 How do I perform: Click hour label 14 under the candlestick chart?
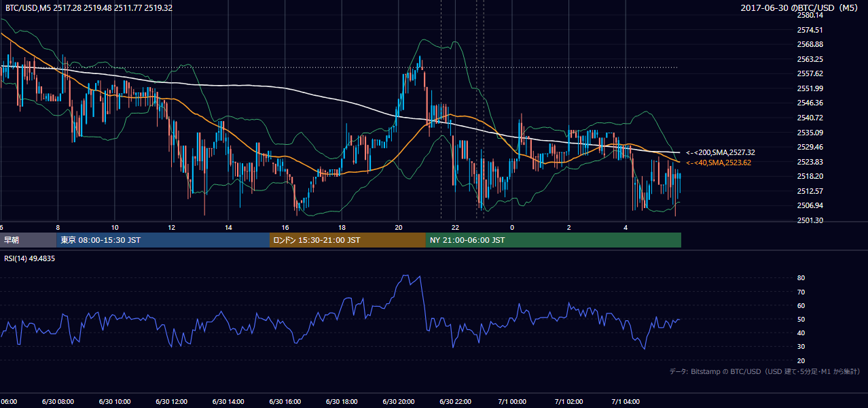[229, 227]
